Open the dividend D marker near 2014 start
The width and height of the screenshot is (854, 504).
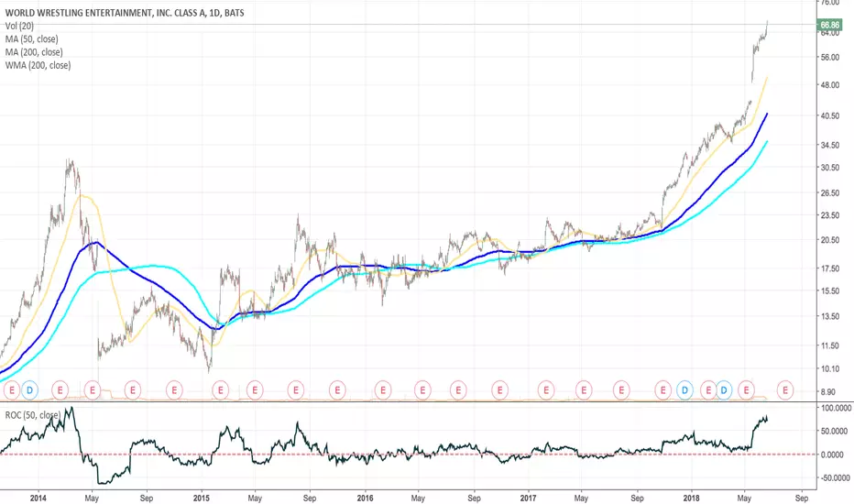tap(30, 390)
